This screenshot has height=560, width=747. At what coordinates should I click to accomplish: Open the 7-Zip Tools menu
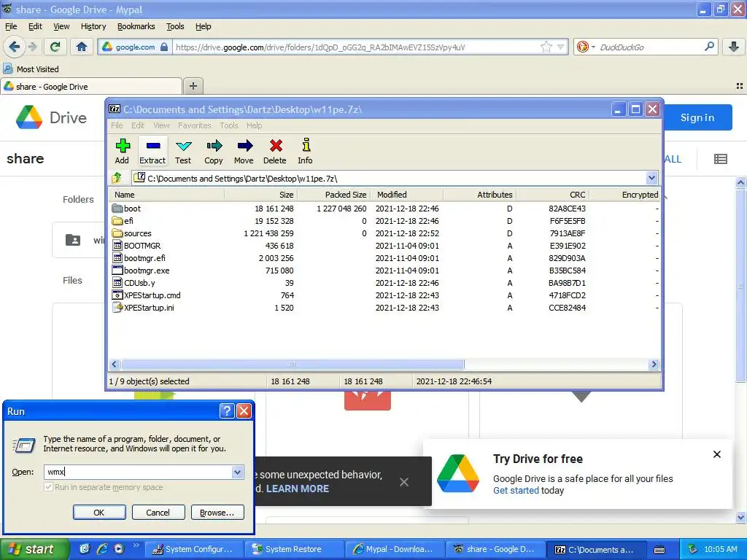[x=228, y=125]
